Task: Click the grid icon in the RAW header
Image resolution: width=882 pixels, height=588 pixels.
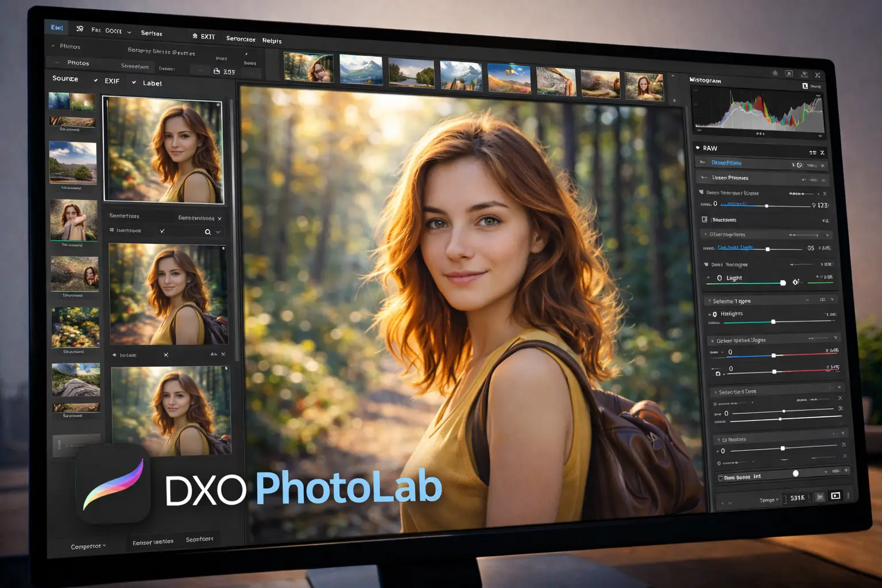Action: coord(813,152)
